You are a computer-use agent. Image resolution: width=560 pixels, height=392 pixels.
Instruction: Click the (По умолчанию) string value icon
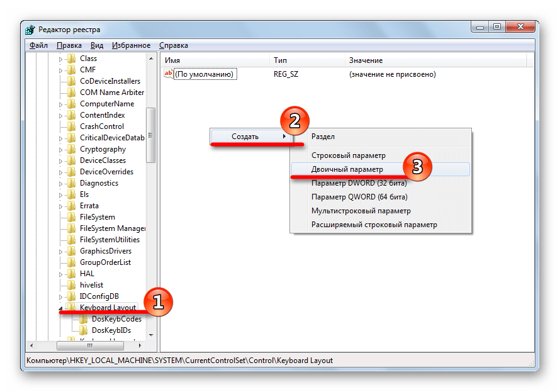click(x=168, y=74)
